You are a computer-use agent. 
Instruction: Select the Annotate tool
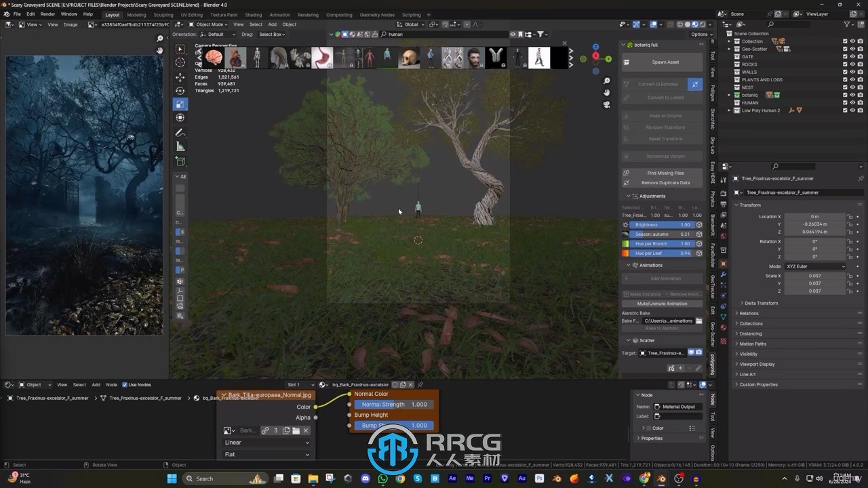(180, 133)
